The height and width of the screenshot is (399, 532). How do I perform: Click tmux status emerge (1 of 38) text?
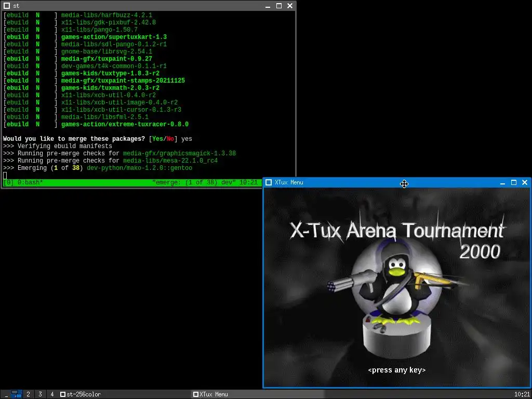coord(194,182)
